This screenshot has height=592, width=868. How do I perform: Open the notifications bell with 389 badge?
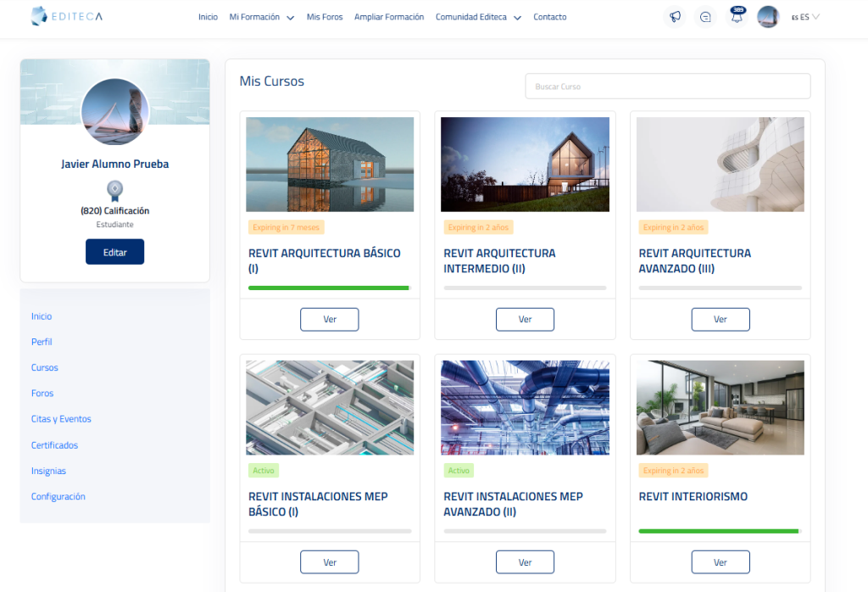click(x=737, y=18)
